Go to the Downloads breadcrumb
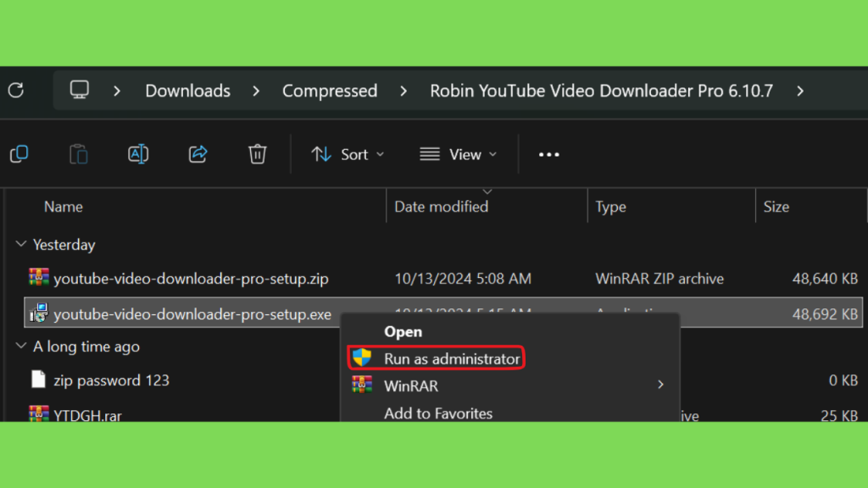 tap(187, 91)
